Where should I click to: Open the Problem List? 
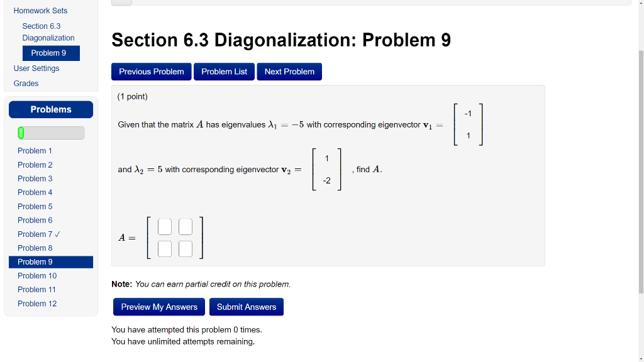coord(224,72)
